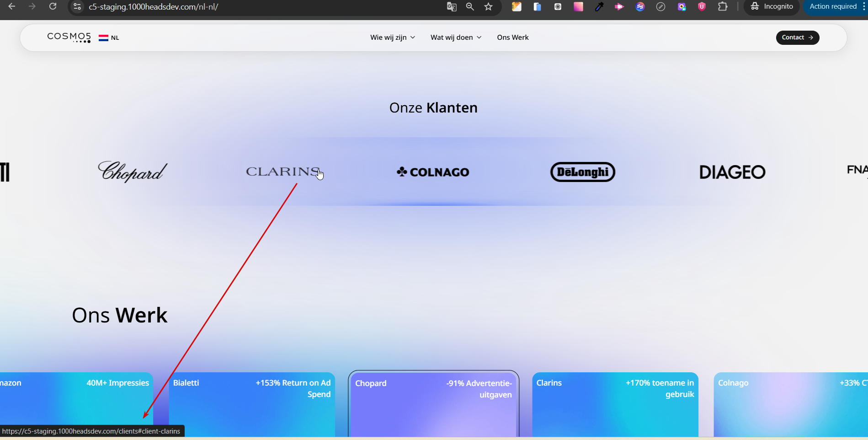Viewport: 868px width, 440px height.
Task: Click the Onze Klanten heading
Action: (433, 108)
